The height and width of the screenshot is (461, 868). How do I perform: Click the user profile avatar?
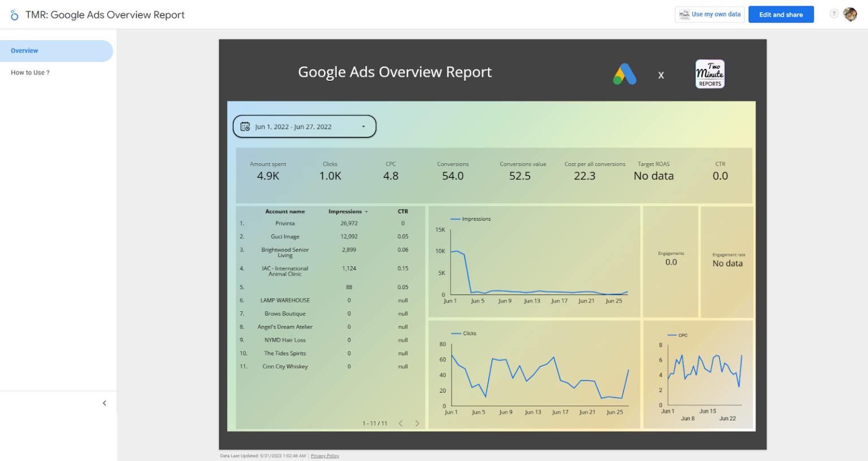click(850, 14)
